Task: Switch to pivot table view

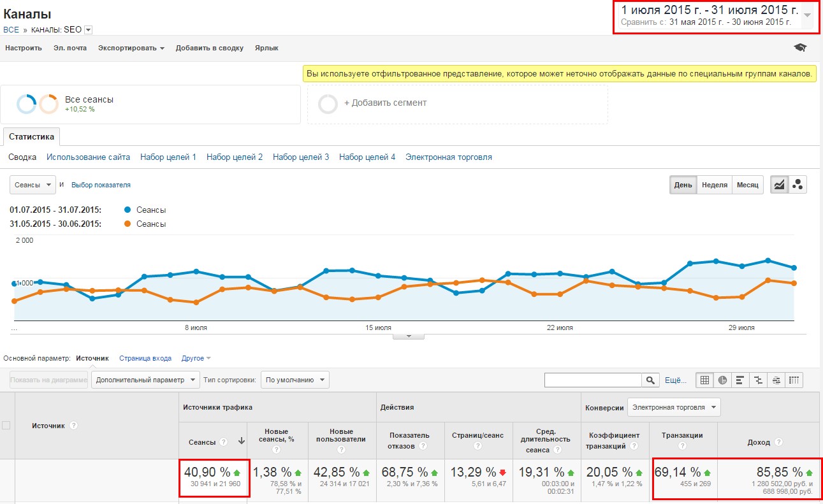Action: pos(794,380)
